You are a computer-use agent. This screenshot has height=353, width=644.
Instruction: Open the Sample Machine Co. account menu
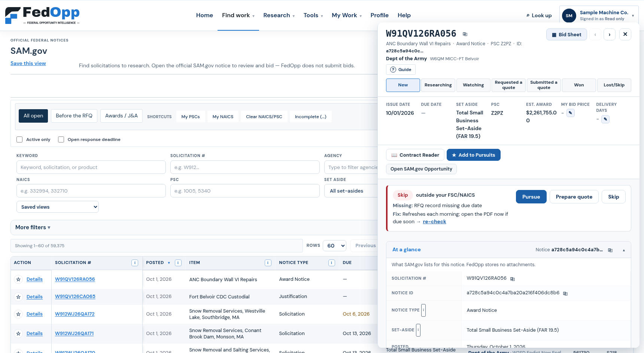coord(599,16)
